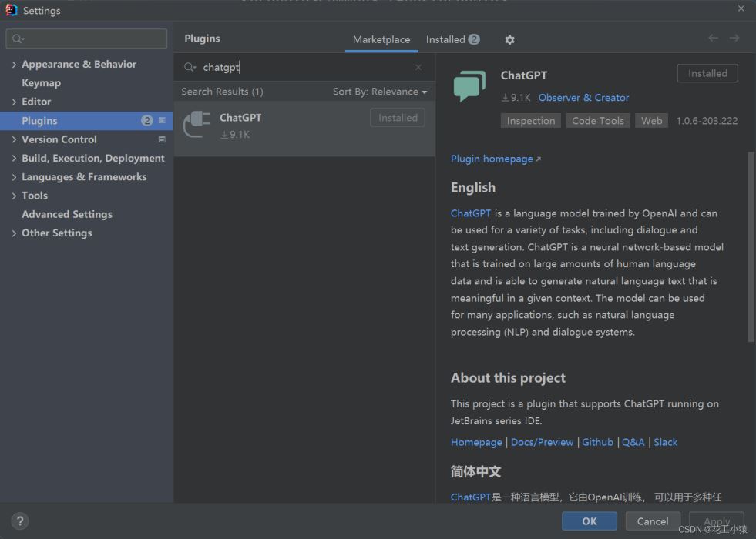Open the Plugin homepage link
756x539 pixels.
(496, 159)
